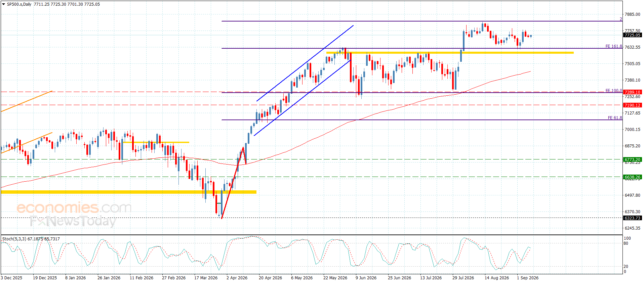Click the 29 Jul 2026 date label
Screen dimensions: 644x282
[x=463, y=278]
